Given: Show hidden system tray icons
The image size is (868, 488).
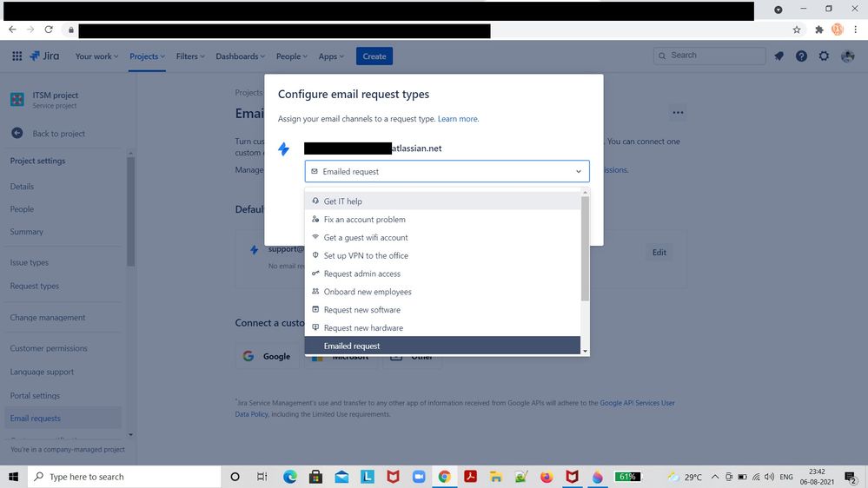Looking at the screenshot, I should click(715, 477).
